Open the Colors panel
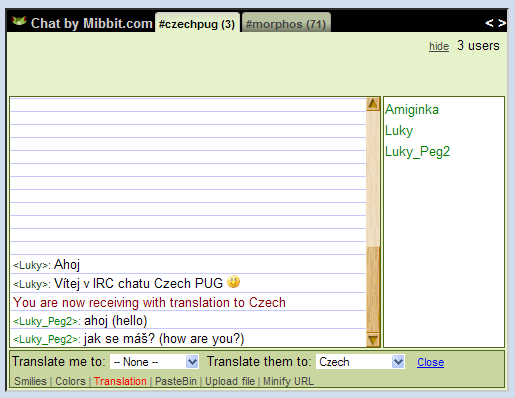Image resolution: width=515 pixels, height=398 pixels. coord(70,381)
